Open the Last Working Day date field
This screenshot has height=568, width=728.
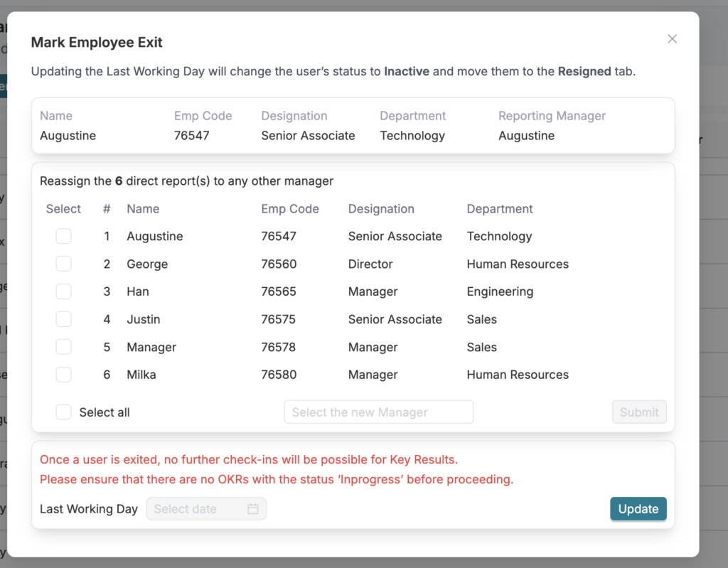199,509
